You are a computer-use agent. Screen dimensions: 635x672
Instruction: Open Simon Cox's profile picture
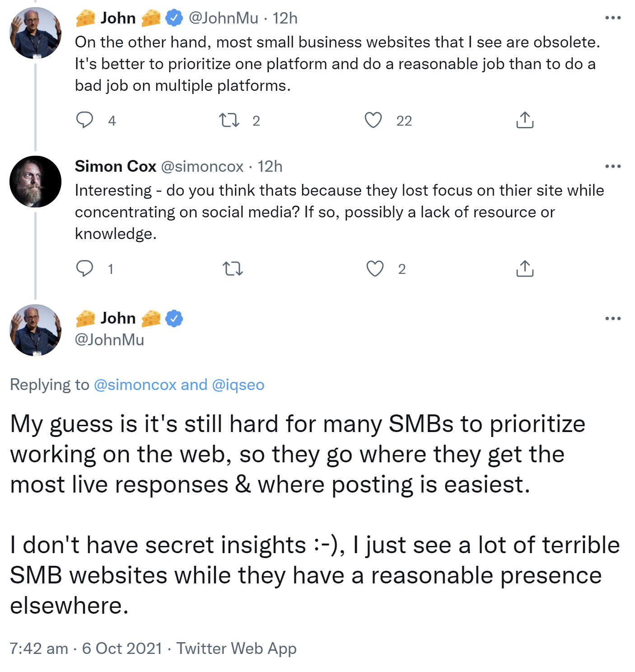35,182
